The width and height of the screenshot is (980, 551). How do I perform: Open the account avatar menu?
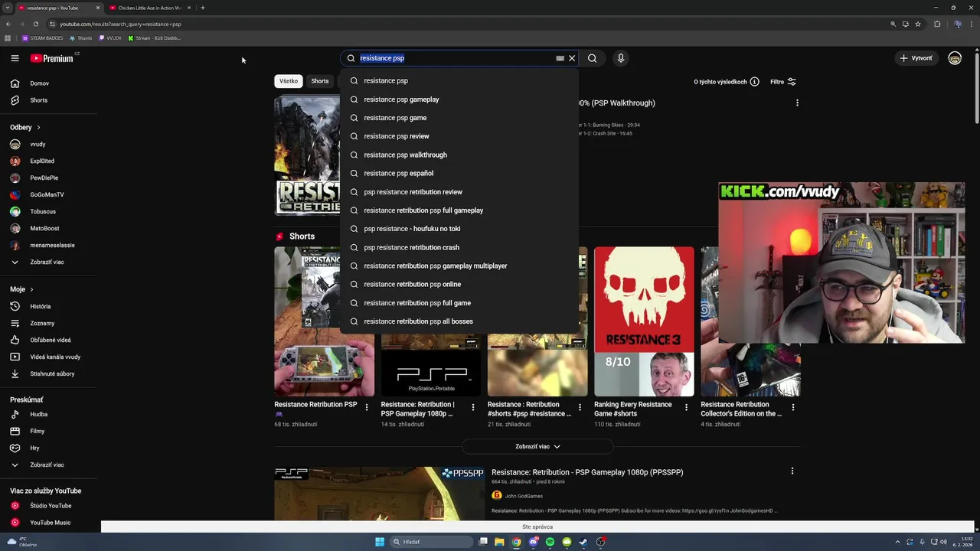point(955,58)
